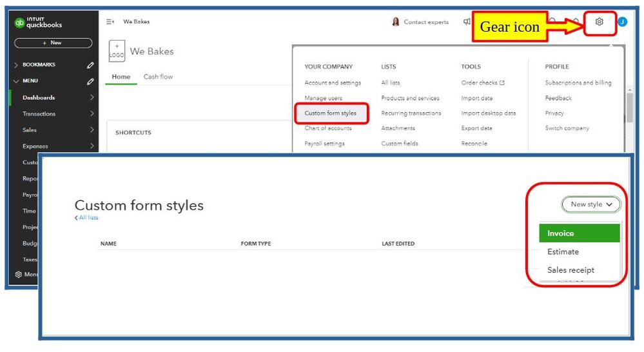The width and height of the screenshot is (644, 352).
Task: Sort by the NAME column header
Action: [x=108, y=244]
